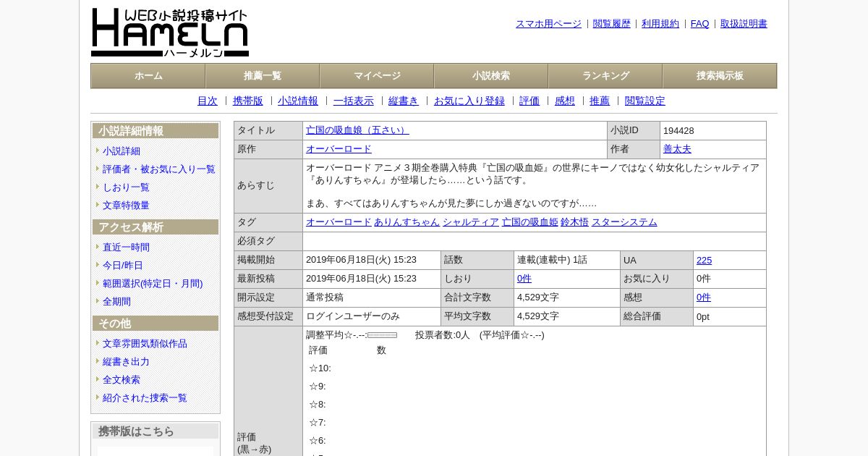Open 紹介された捜索一覧 link

point(145,398)
